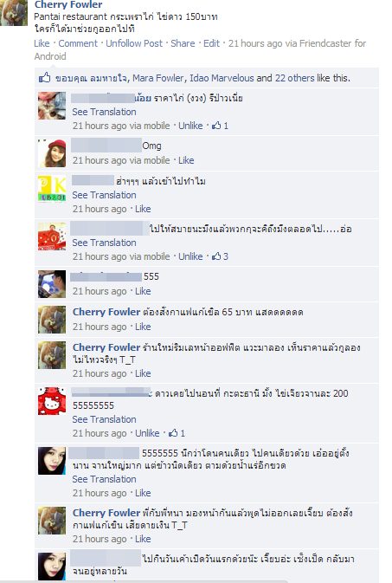The height and width of the screenshot is (583, 392).
Task: Open the red beret girl's profile picture
Action: pyautogui.click(x=52, y=152)
